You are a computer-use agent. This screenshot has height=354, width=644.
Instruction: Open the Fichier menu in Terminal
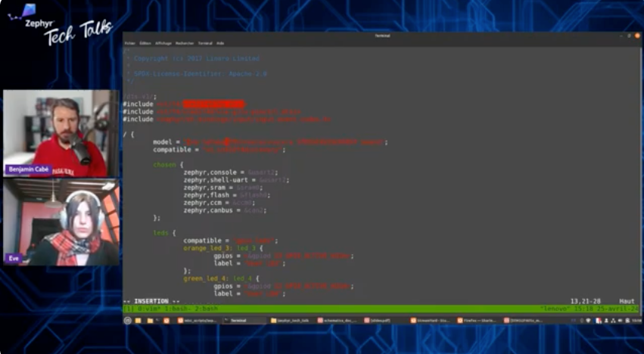(x=129, y=43)
